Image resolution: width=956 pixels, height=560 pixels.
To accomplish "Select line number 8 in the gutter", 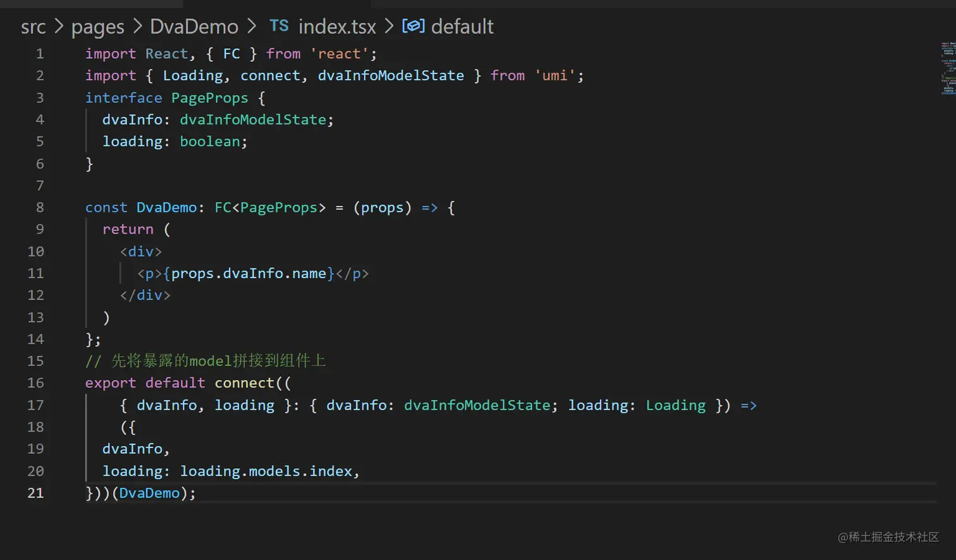I will pos(40,207).
